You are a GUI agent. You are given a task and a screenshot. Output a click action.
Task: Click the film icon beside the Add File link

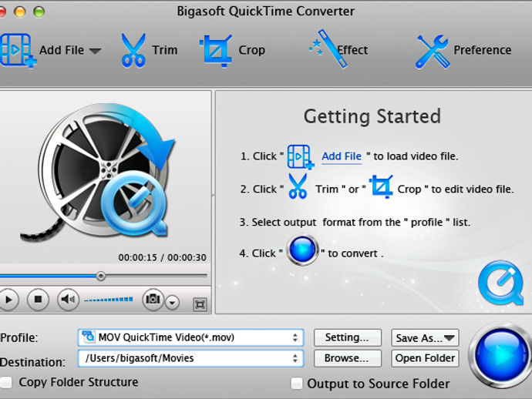click(301, 156)
